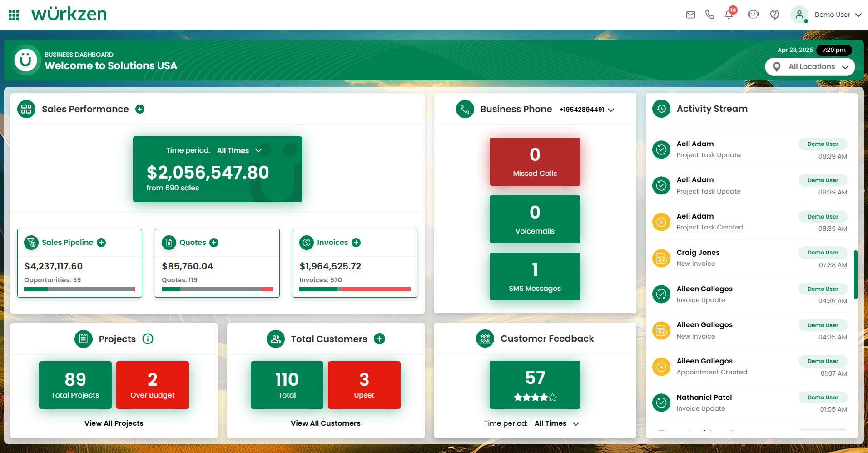This screenshot has height=453, width=868.
Task: Open notifications bell with 18 badge
Action: pos(729,15)
